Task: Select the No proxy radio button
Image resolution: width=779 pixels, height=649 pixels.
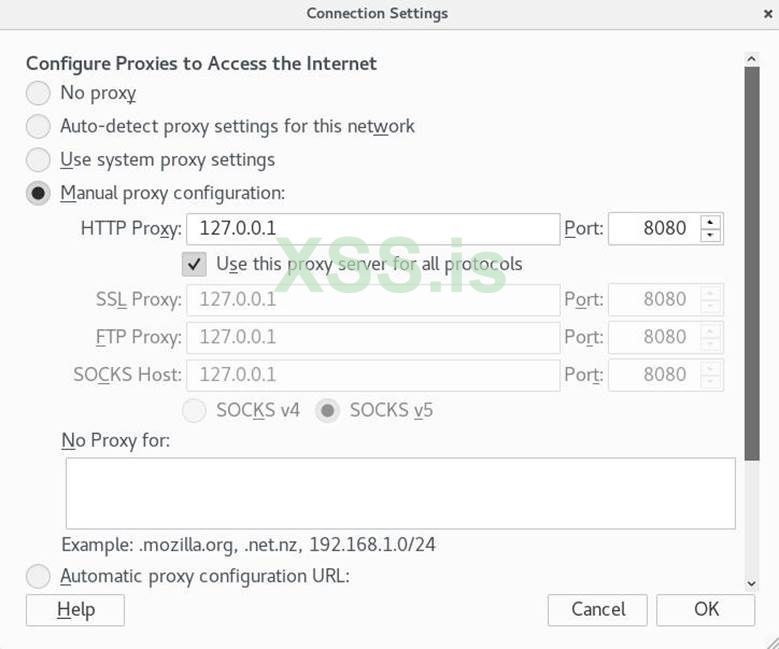Action: tap(38, 93)
